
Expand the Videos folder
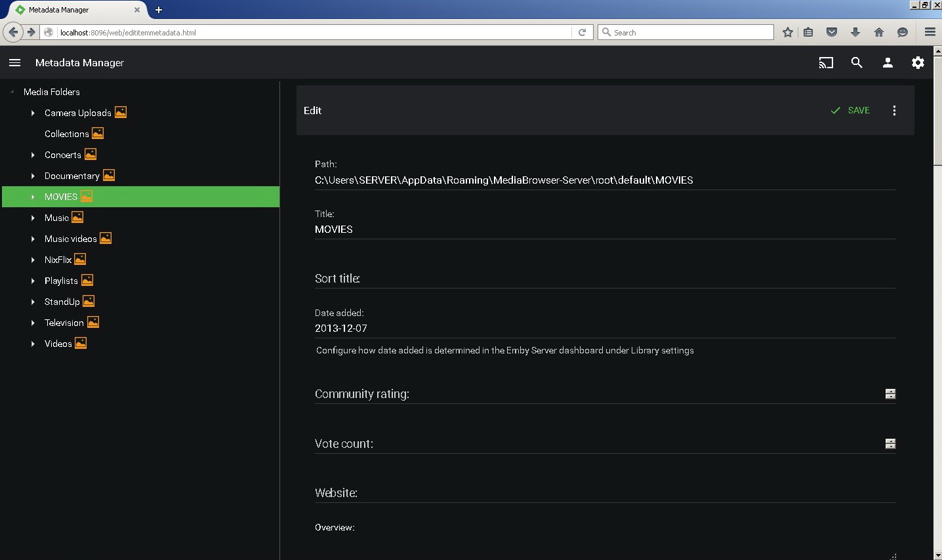pyautogui.click(x=33, y=344)
